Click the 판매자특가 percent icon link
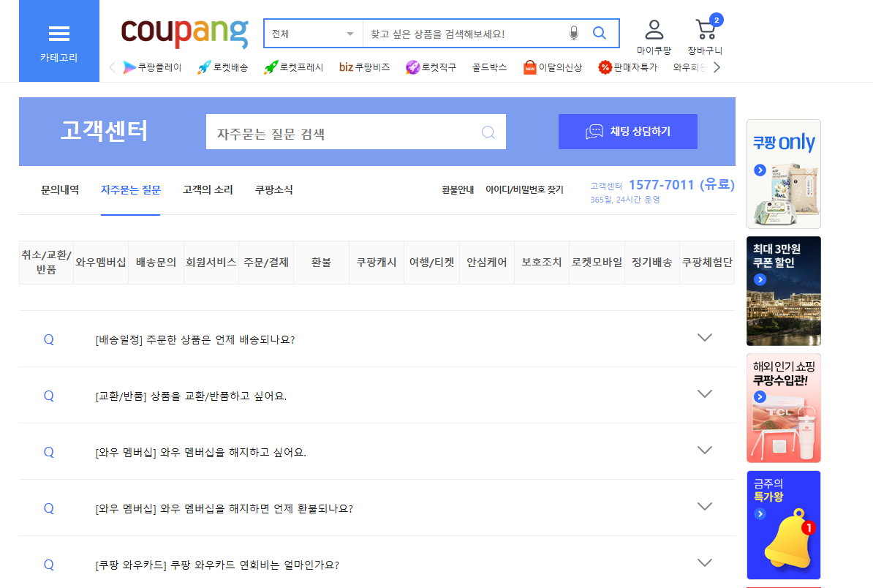The width and height of the screenshot is (873, 588). (x=627, y=67)
